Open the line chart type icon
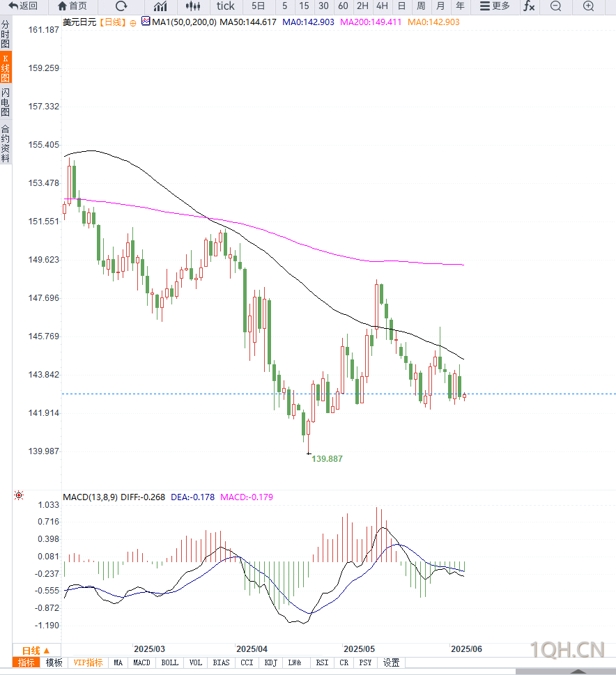 [x=160, y=6]
